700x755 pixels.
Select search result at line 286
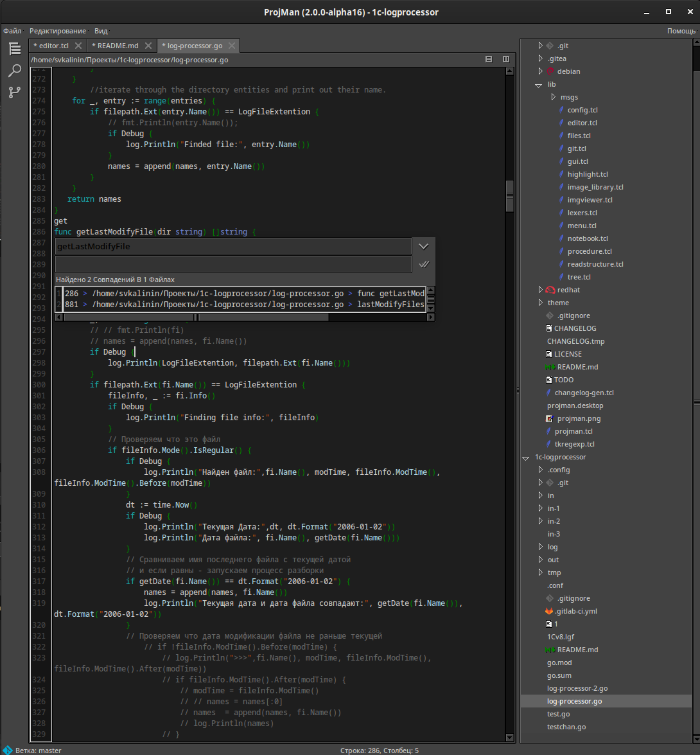pos(245,294)
